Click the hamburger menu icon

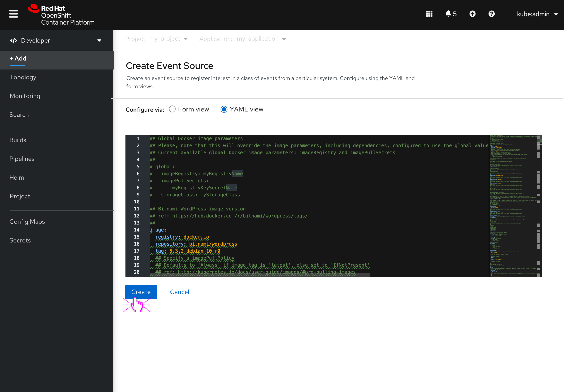[13, 14]
